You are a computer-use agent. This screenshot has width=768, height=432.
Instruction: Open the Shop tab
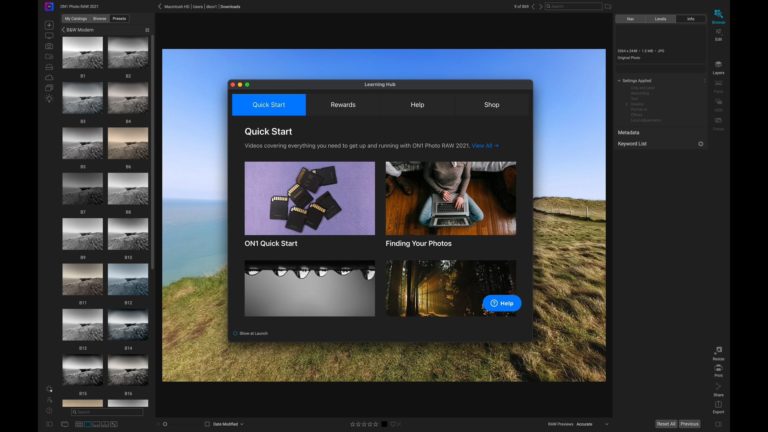[492, 105]
